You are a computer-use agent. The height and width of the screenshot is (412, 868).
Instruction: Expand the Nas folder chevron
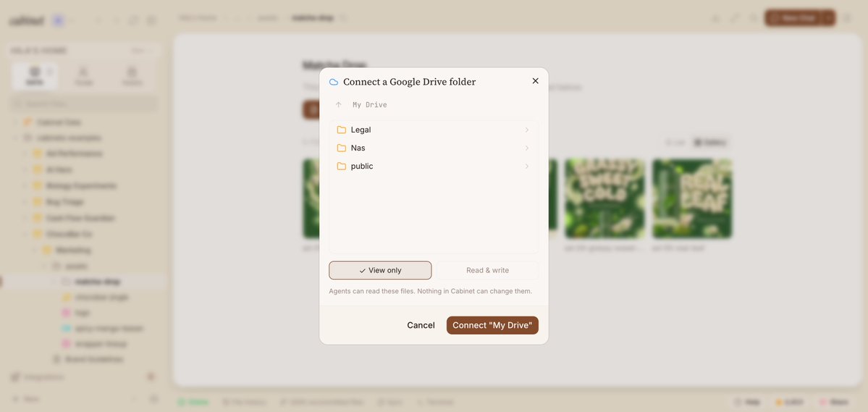tap(527, 148)
